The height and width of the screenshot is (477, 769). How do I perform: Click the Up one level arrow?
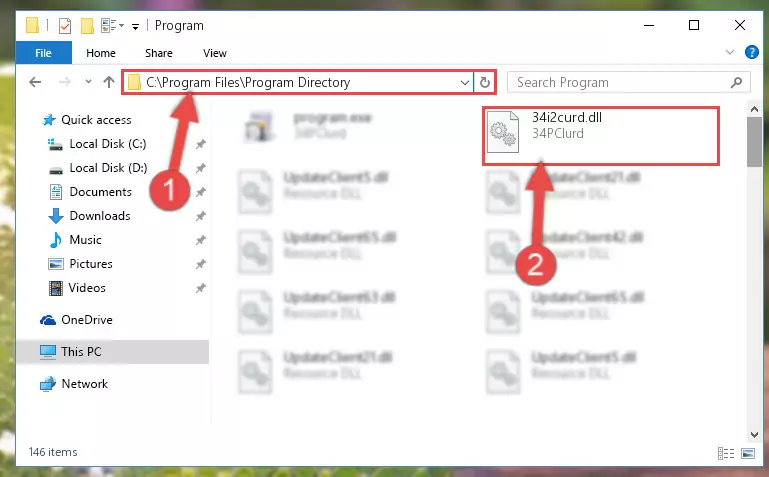click(109, 82)
